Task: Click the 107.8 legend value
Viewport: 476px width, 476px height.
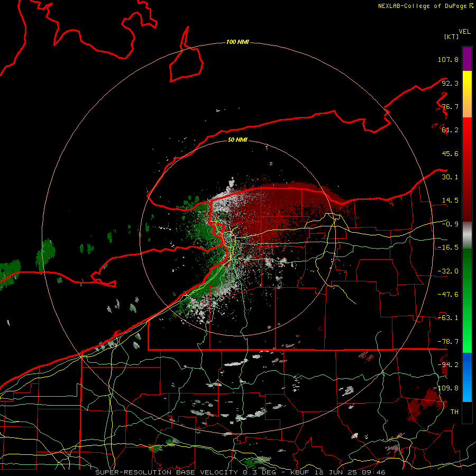Action: 448,59
